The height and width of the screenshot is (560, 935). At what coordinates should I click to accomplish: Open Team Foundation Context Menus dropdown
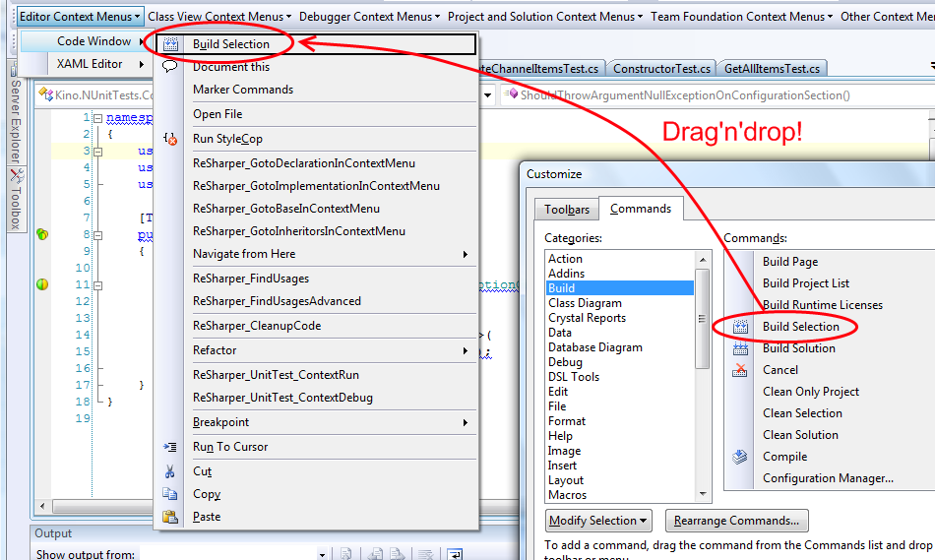point(741,17)
